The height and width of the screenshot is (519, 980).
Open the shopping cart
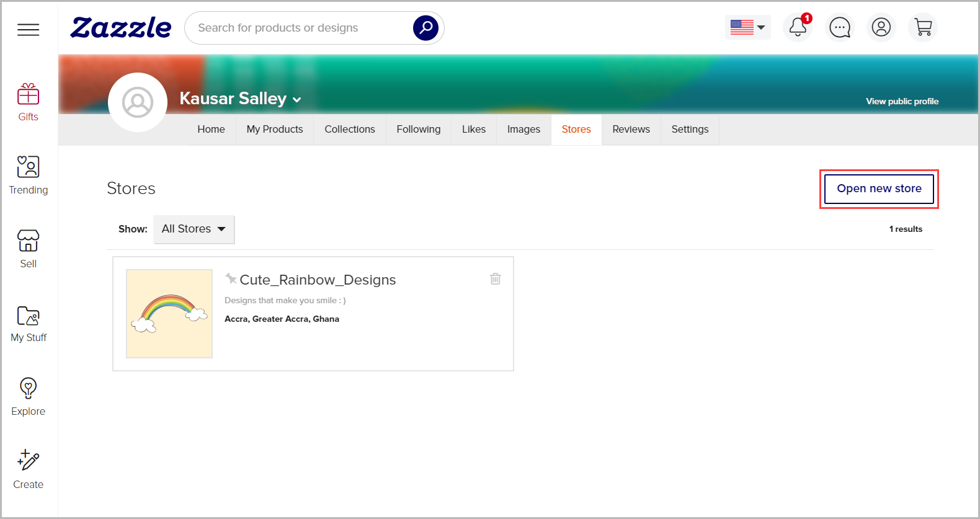(923, 27)
